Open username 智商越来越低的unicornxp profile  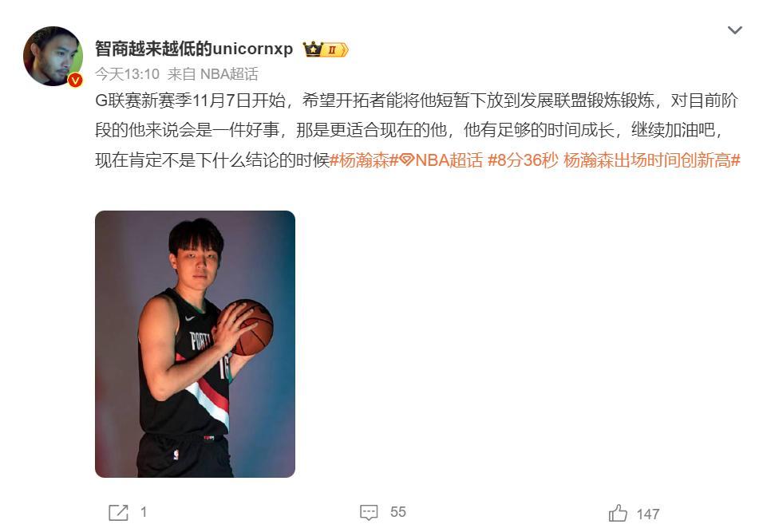tap(194, 49)
